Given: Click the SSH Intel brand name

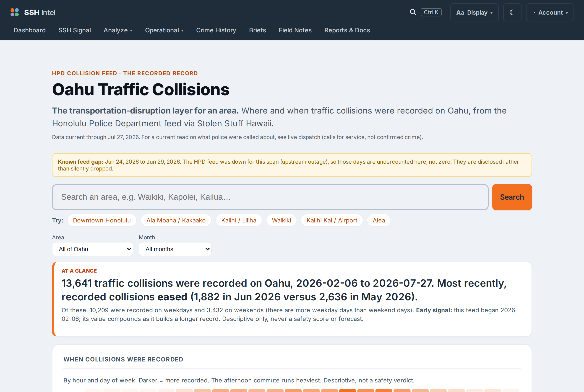Looking at the screenshot, I should (x=39, y=12).
